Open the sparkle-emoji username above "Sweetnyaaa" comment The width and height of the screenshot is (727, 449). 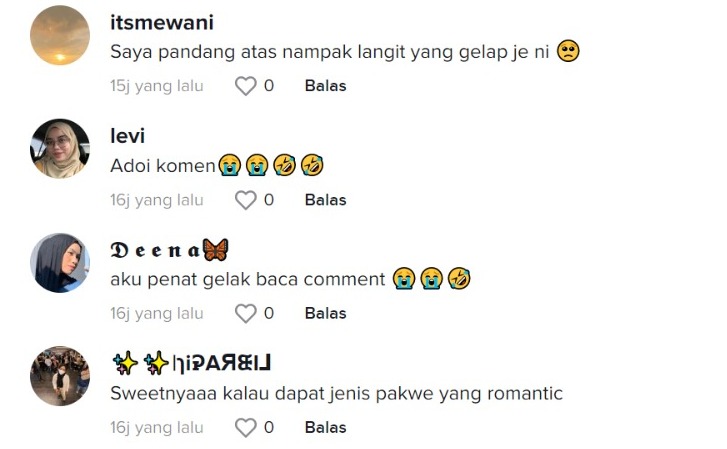[x=191, y=364]
